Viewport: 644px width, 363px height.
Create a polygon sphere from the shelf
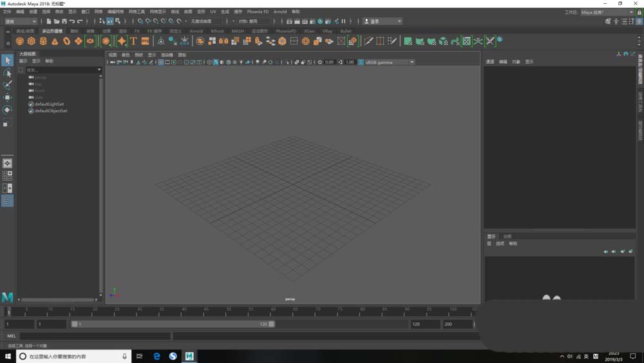(19, 41)
